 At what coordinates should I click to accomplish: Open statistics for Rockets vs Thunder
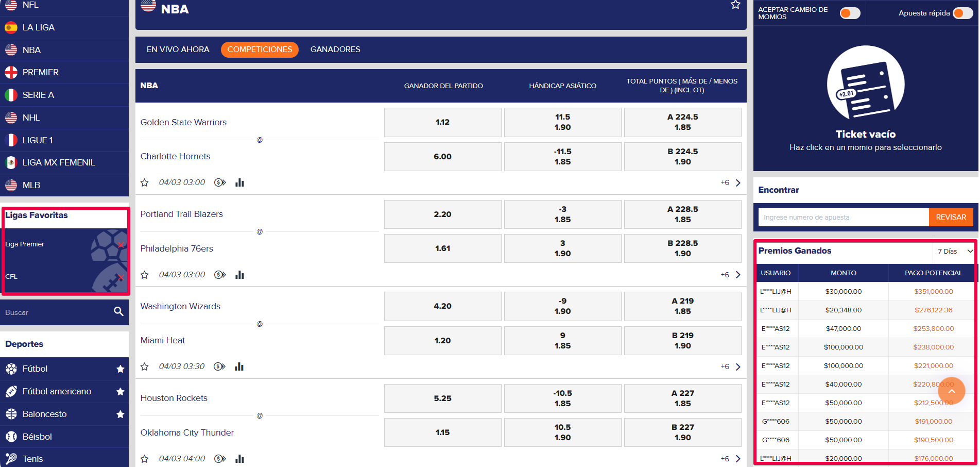(x=239, y=459)
